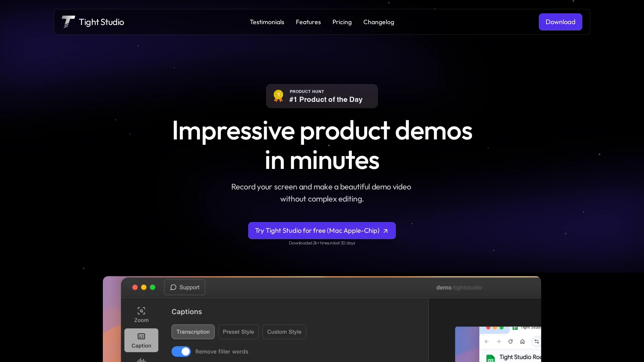
Task: Click the browser home icon in preview
Action: coord(522,342)
